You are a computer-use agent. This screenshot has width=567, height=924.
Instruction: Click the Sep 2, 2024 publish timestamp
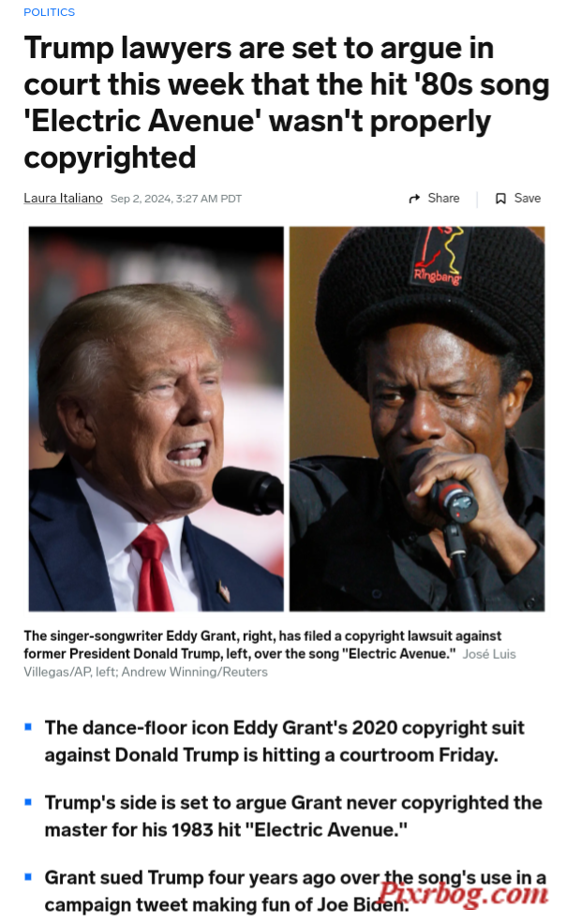(x=176, y=199)
